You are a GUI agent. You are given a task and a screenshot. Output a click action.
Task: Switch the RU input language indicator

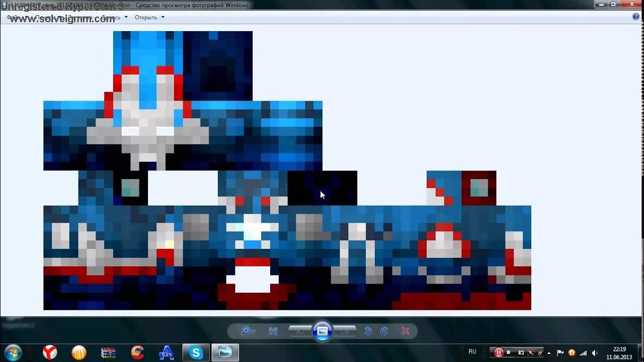[x=472, y=352]
